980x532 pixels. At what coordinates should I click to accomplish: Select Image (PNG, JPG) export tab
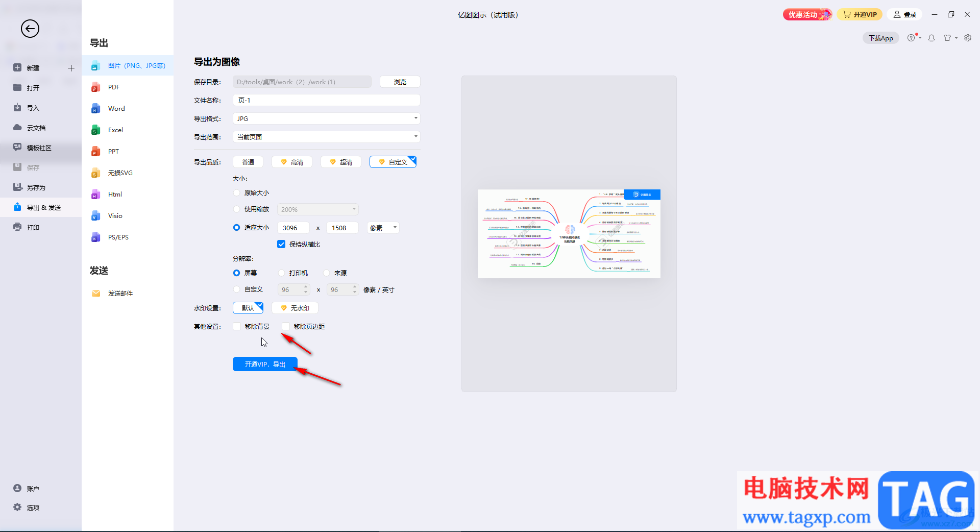pos(128,66)
